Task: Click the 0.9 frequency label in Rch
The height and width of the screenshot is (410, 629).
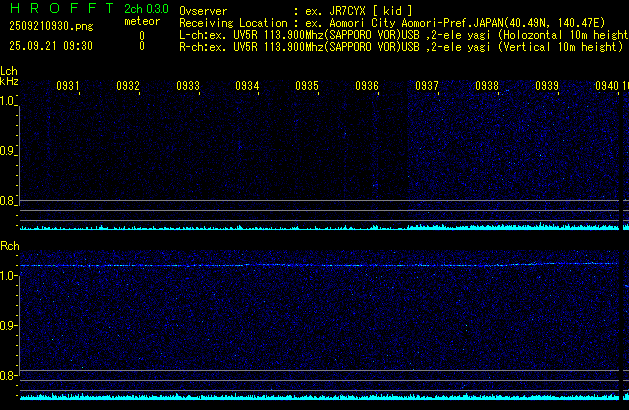Action: coord(8,326)
